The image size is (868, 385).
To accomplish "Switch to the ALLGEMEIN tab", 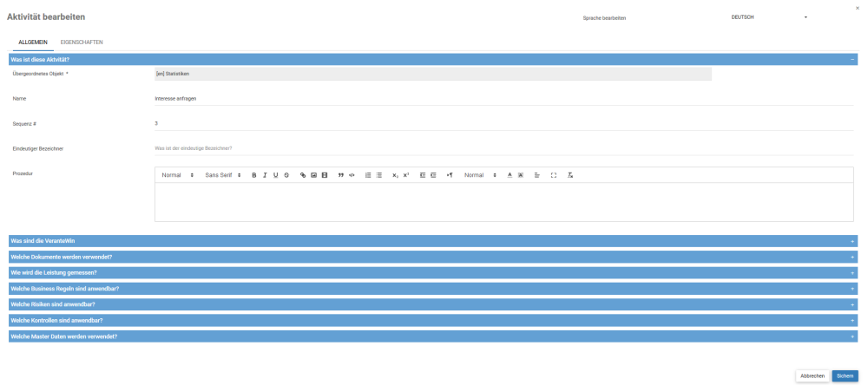I will point(33,42).
